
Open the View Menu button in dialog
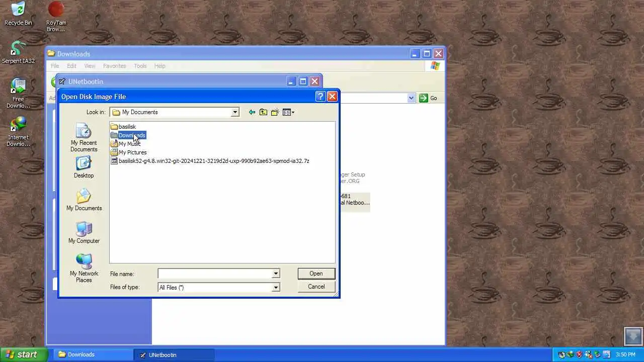(288, 112)
